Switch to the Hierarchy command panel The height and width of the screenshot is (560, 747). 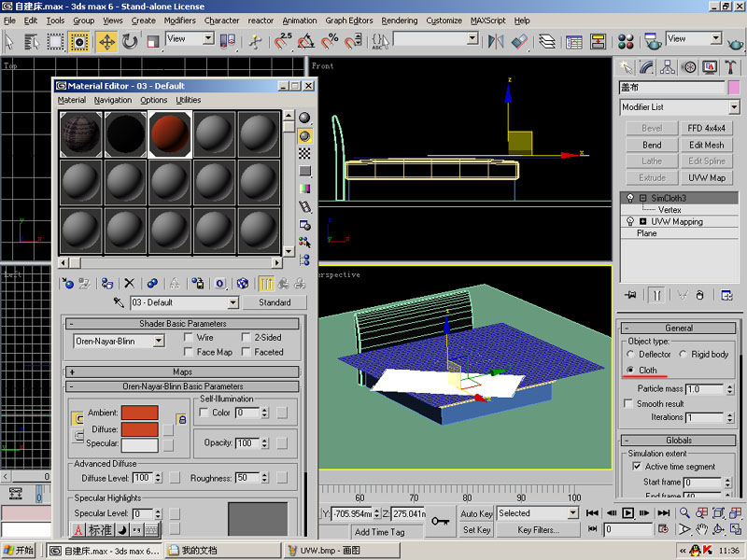(x=668, y=67)
